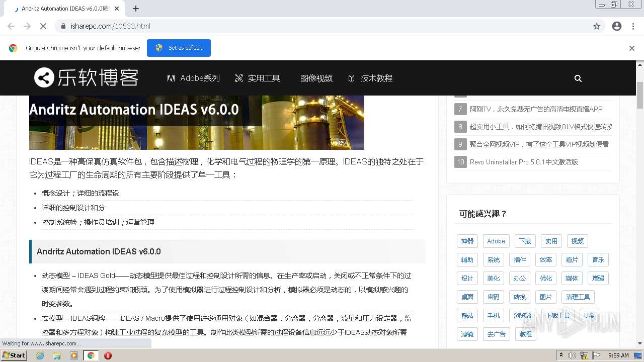644x362 pixels.
Task: Click the 效率 tag
Action: coord(546,260)
